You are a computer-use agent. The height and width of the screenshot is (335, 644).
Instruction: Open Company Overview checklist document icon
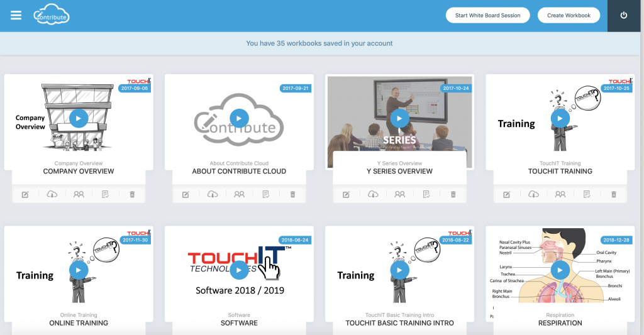(x=105, y=194)
